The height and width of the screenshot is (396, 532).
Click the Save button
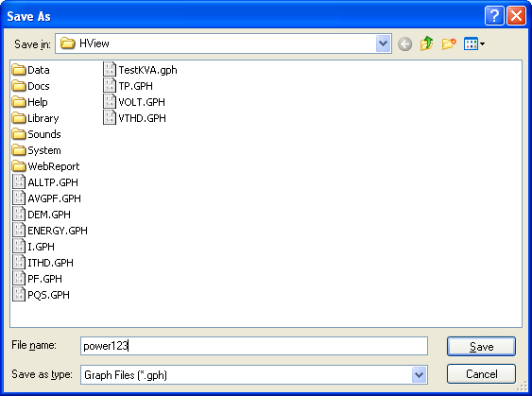tap(481, 347)
